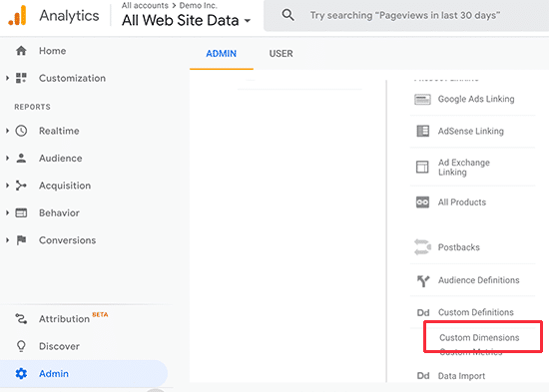Open AdSense Linking settings
Screen dimensions: 549x392
(470, 131)
